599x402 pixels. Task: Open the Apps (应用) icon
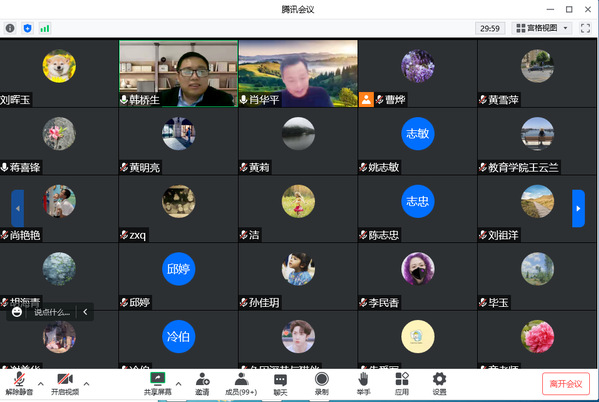click(x=402, y=384)
